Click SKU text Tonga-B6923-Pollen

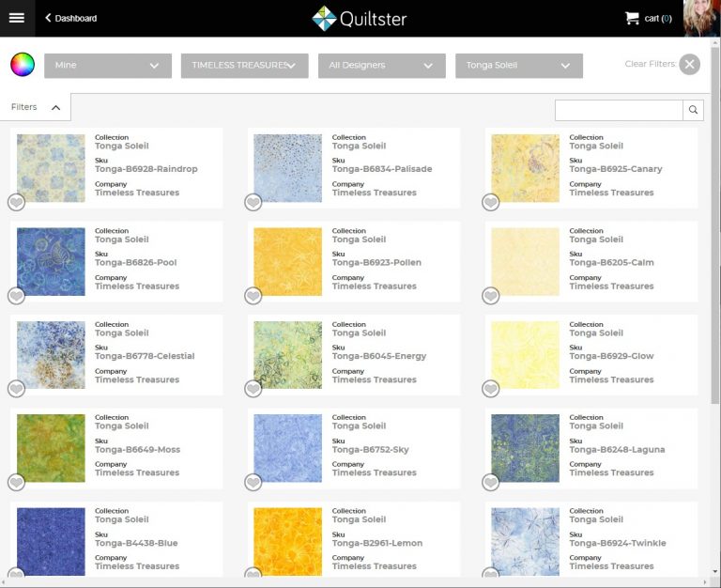(376, 262)
